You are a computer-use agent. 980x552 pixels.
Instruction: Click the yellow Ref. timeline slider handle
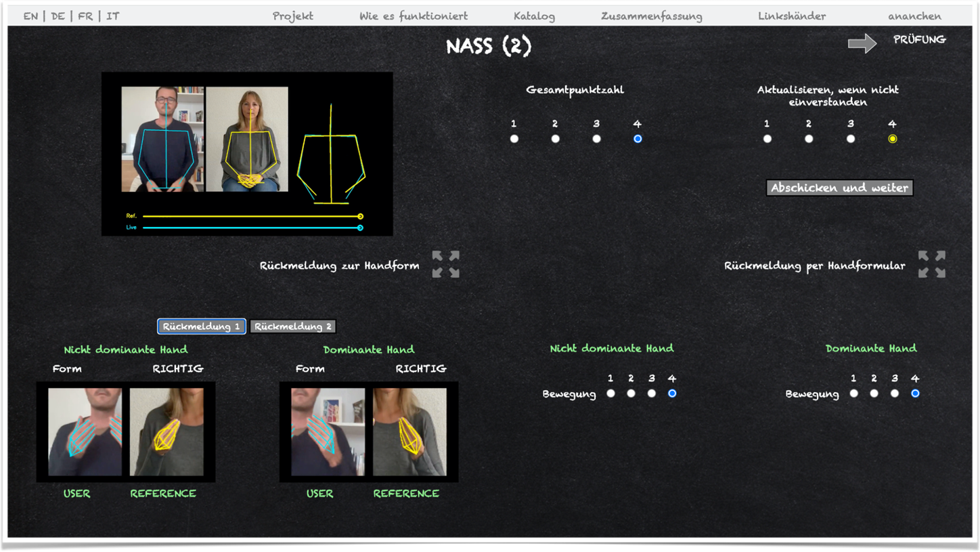[360, 217]
